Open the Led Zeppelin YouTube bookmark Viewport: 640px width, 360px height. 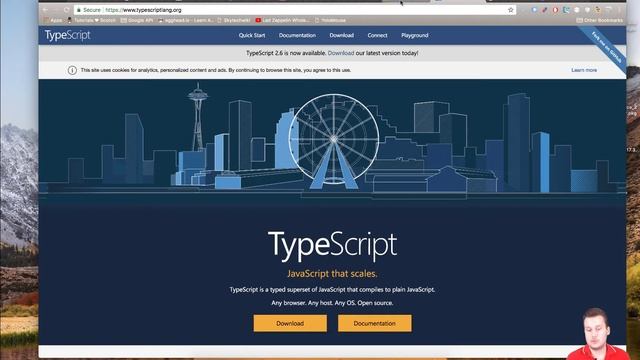(282, 20)
